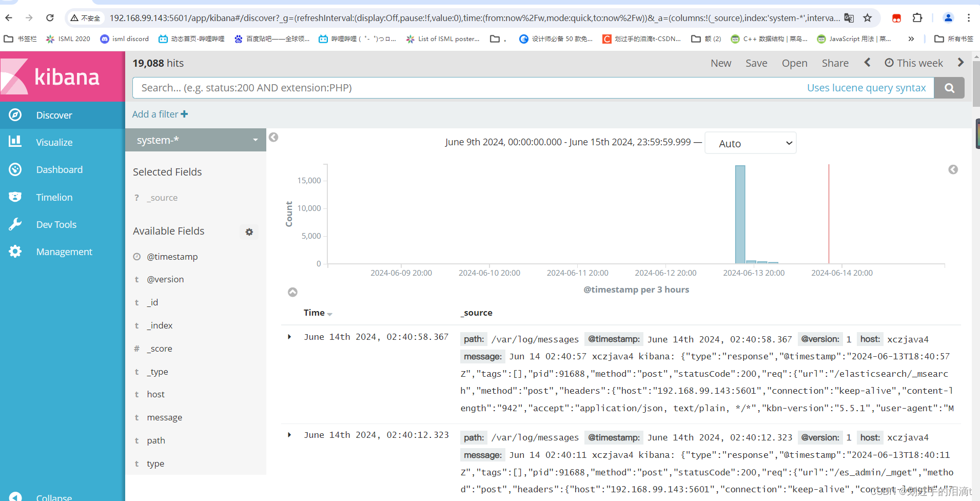Open the browser extensions puzzle icon
Image resolution: width=980 pixels, height=501 pixels.
917,18
